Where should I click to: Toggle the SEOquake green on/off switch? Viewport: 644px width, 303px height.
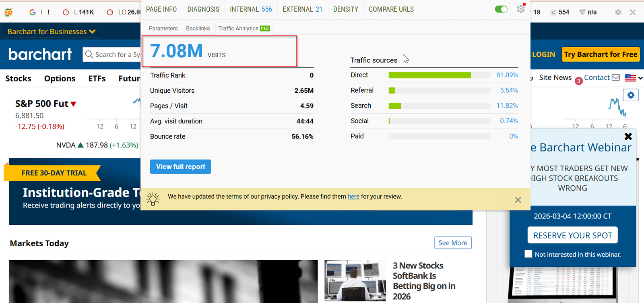tap(501, 9)
